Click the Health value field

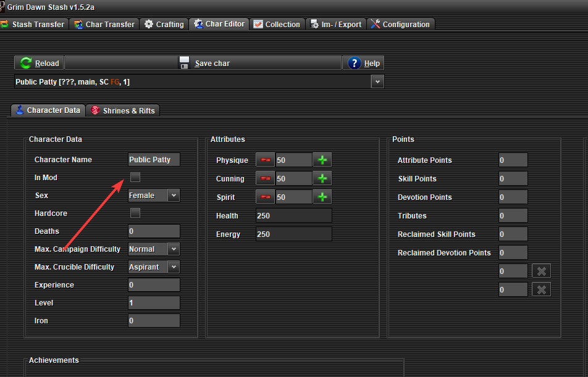point(294,215)
